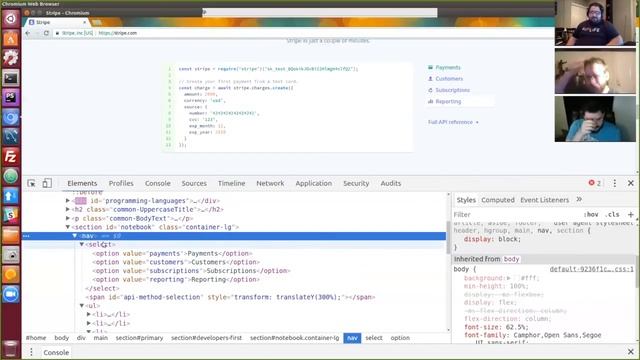Open PhpStorm from the dock

click(x=11, y=97)
